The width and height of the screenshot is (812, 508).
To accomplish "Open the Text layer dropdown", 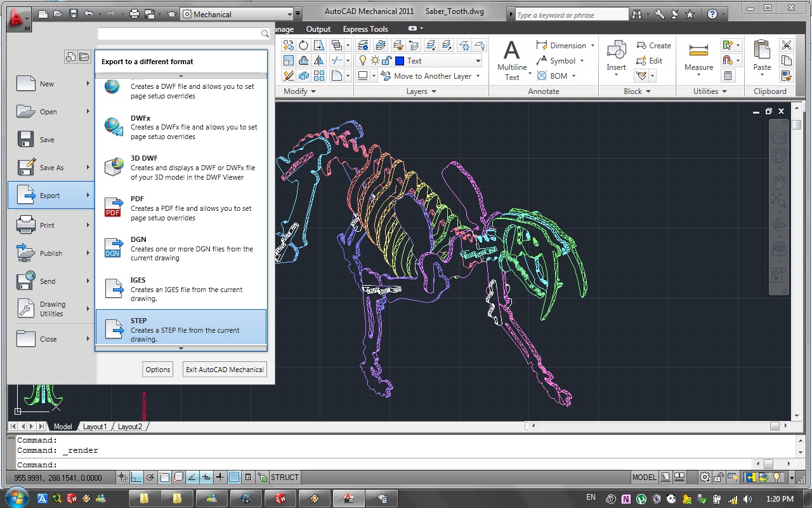I will point(478,61).
